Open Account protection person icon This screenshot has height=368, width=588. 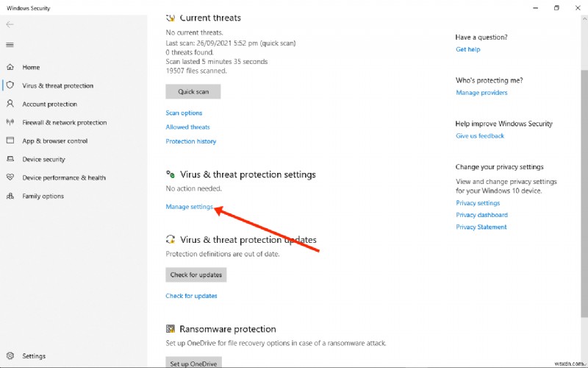pos(10,104)
